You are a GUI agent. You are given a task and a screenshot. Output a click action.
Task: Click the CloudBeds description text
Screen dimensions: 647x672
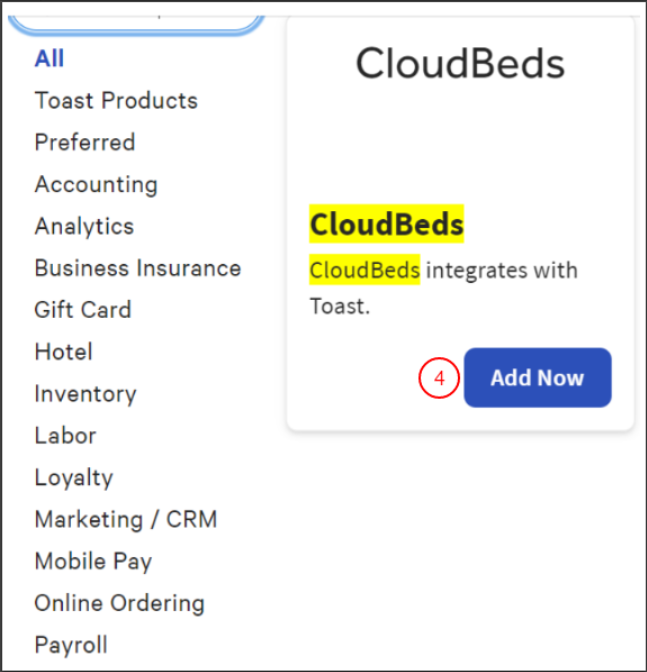click(x=443, y=288)
